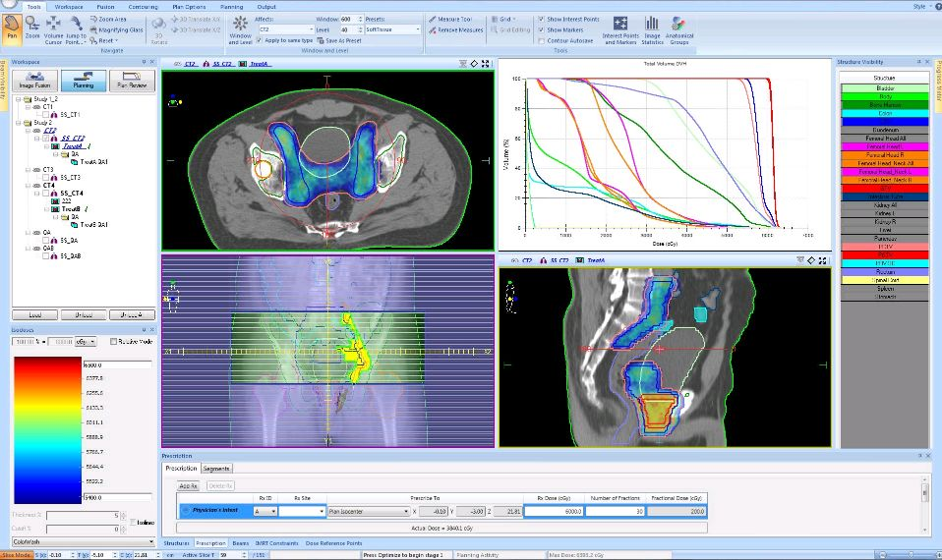Click the Rx Dose input field
The width and height of the screenshot is (942, 560).
555,511
